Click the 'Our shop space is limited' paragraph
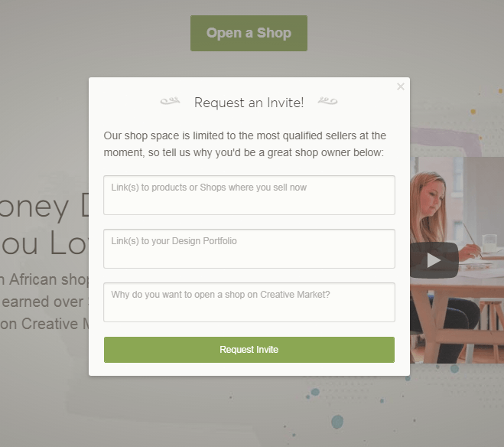Screen dimensions: 504x447 coord(245,144)
